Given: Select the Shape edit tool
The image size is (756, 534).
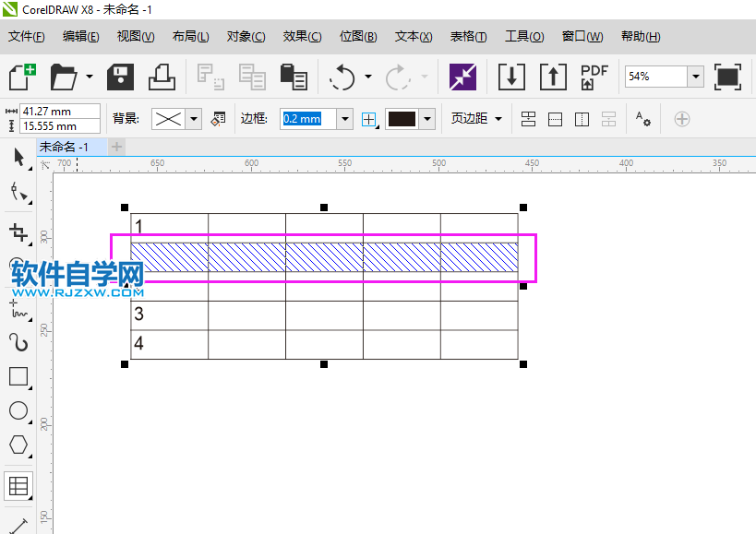Looking at the screenshot, I should pos(19,192).
